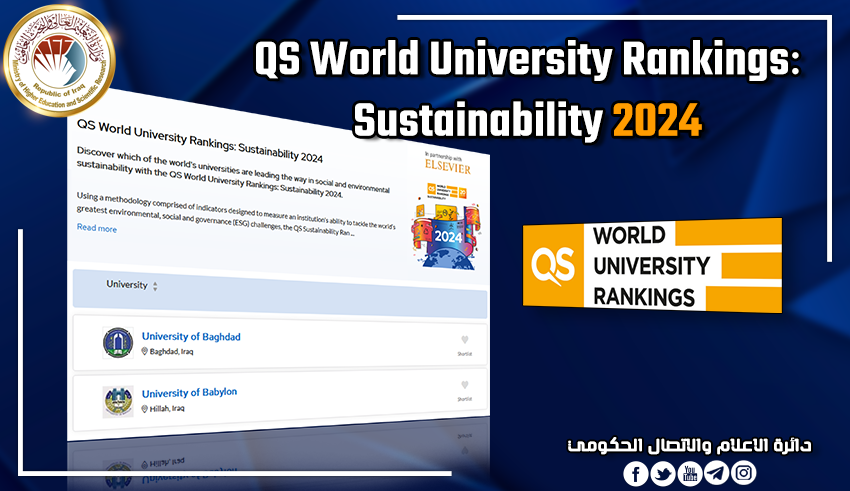Image resolution: width=850 pixels, height=491 pixels.
Task: Toggle the heart shortlist for University of Babylon
Action: (x=464, y=386)
